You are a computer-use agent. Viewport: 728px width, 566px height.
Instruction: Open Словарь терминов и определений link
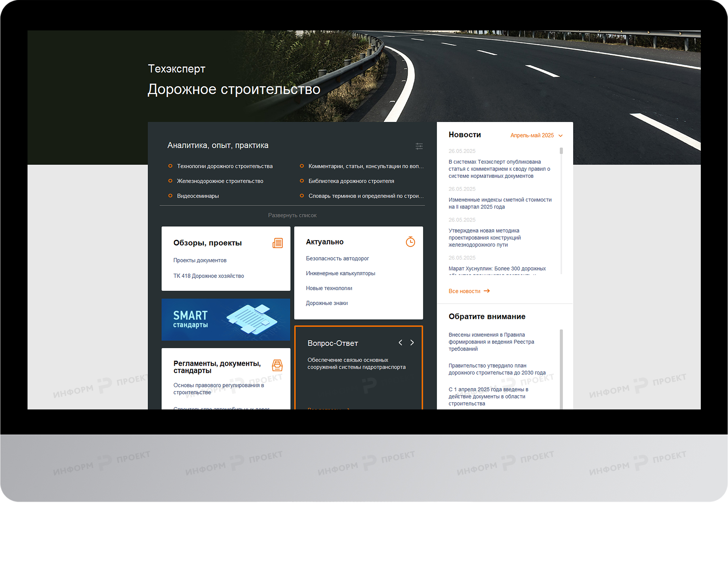pos(366,196)
